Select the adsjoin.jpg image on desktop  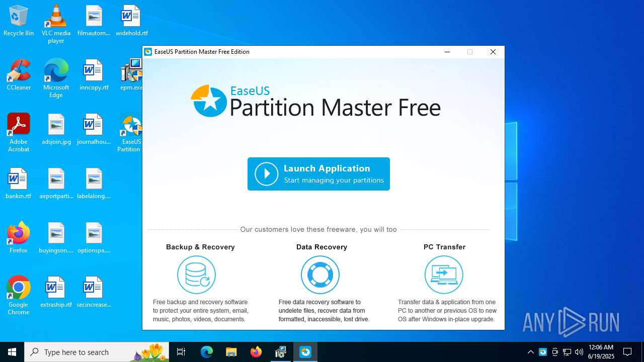click(x=56, y=130)
